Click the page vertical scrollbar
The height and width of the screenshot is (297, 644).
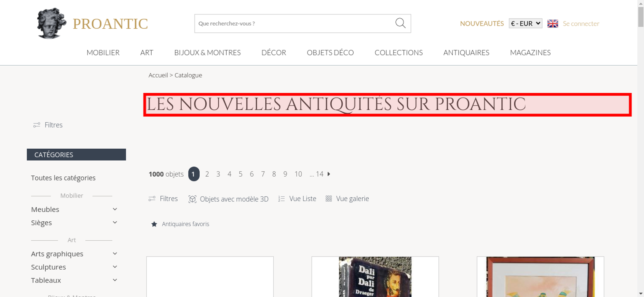(x=641, y=148)
